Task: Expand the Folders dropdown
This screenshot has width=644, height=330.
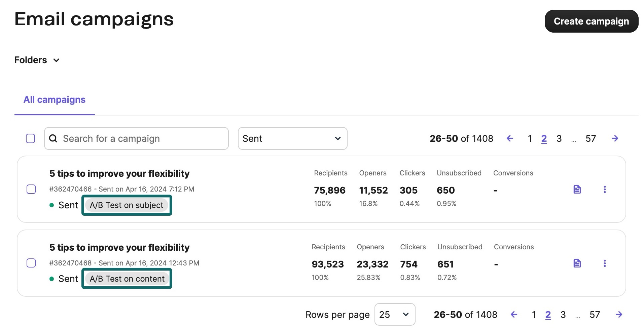Action: 37,60
